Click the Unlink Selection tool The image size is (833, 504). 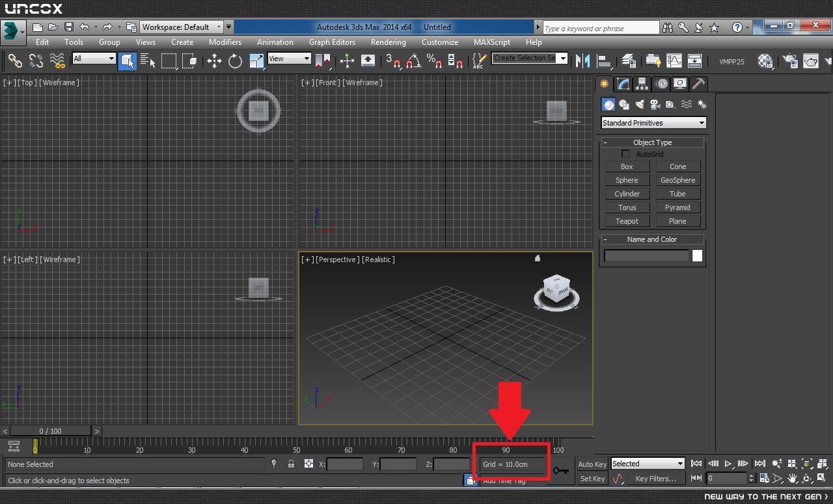coord(36,60)
